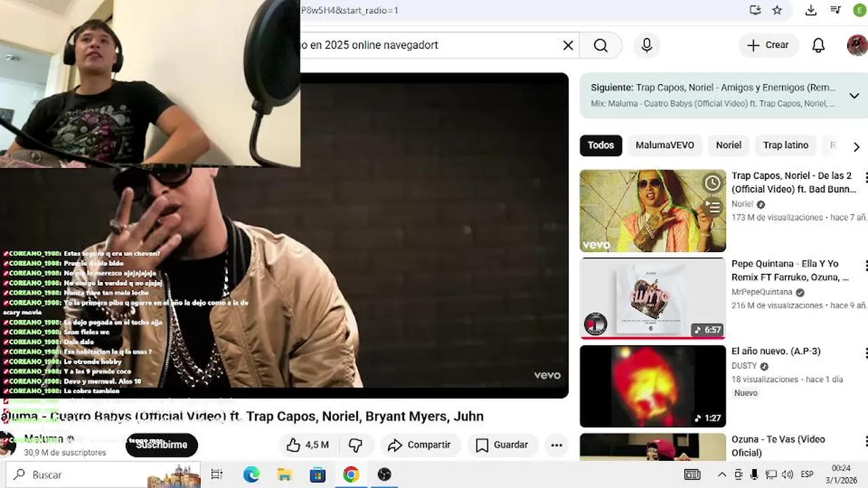Screen dimensions: 868x488
Task: Select the Trap latino filter chip
Action: [x=785, y=145]
